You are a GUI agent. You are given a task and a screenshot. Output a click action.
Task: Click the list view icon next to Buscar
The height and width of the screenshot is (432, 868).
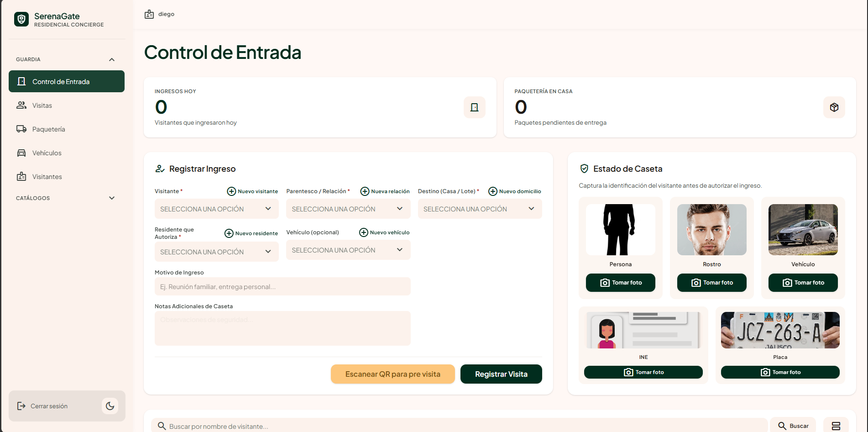click(836, 426)
